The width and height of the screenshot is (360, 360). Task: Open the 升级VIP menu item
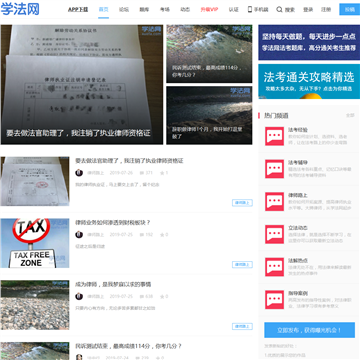click(x=209, y=10)
